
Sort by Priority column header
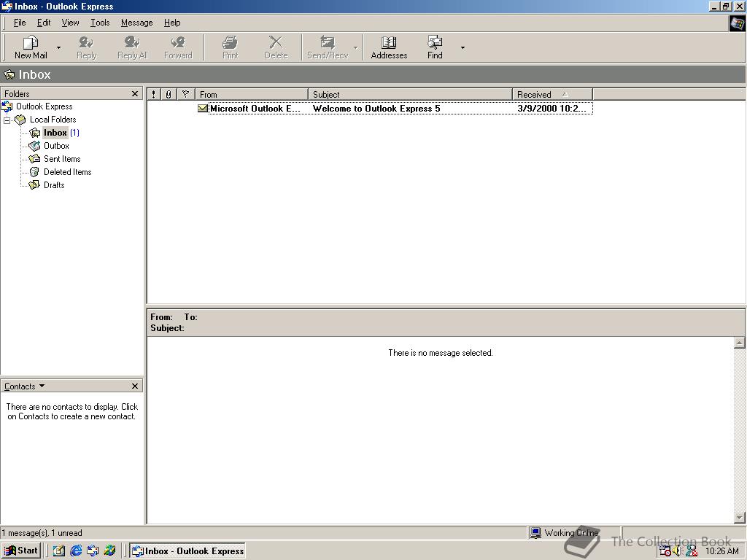pos(153,94)
